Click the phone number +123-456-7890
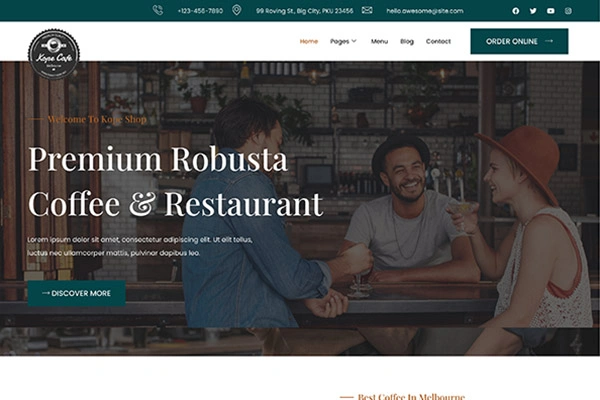Screen dimensions: 600x400 [200, 11]
